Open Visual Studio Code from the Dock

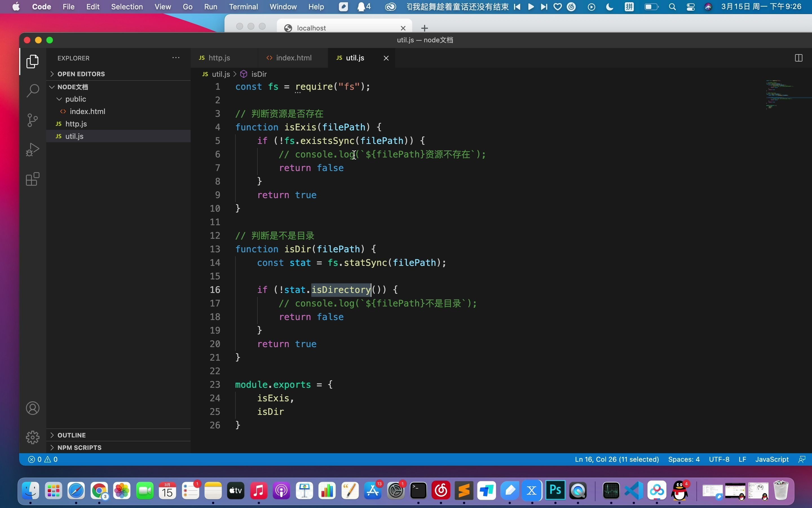pyautogui.click(x=634, y=491)
